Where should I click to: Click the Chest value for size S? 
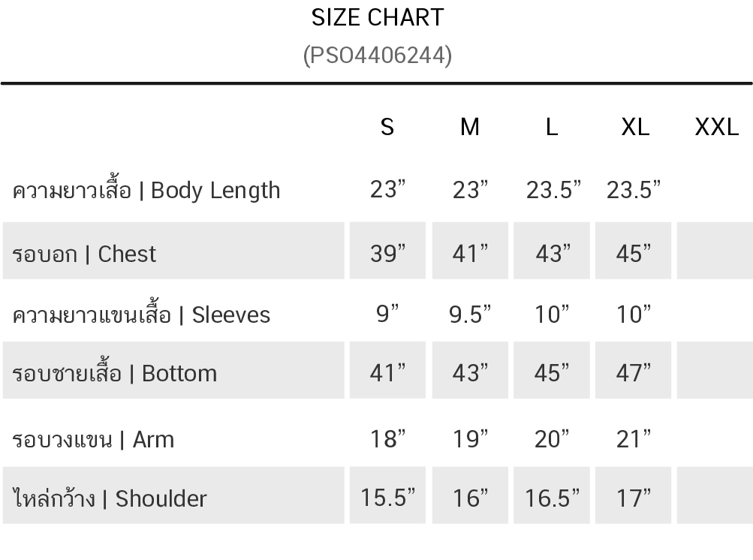(x=387, y=254)
